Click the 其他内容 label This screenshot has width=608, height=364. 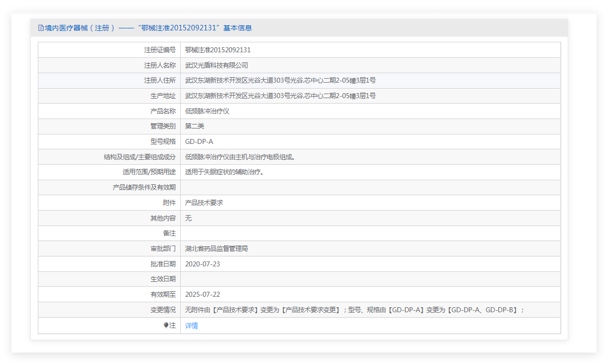(x=163, y=218)
